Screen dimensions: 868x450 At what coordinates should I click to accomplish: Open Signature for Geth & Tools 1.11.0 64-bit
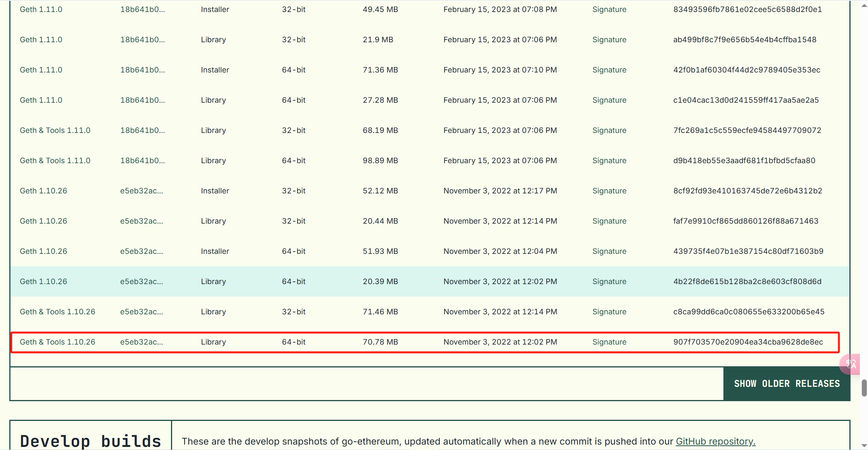[x=609, y=160]
